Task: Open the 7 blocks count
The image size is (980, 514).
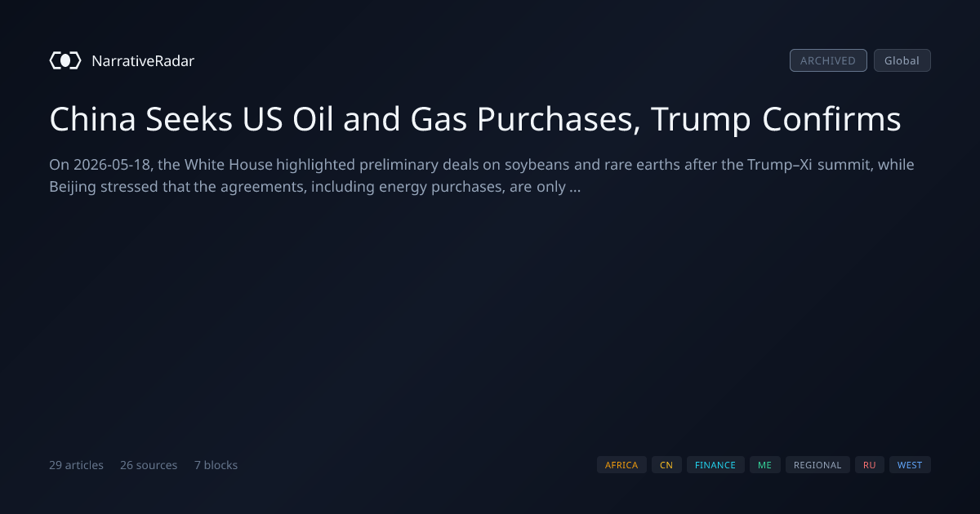Action: tap(216, 465)
